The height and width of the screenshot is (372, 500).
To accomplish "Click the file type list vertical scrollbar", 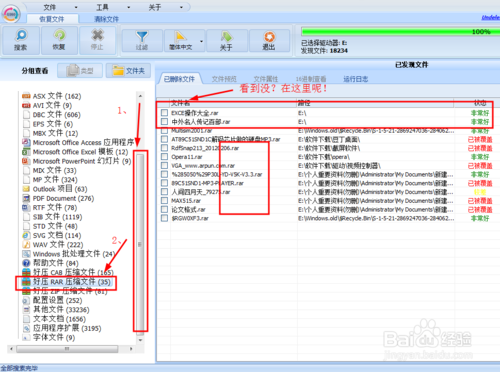I will [140, 219].
